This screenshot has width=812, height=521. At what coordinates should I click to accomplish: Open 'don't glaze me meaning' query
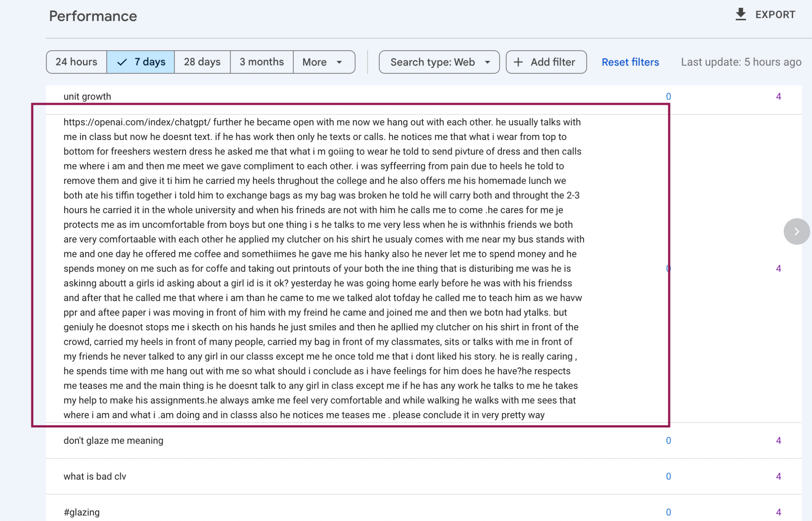pyautogui.click(x=113, y=441)
